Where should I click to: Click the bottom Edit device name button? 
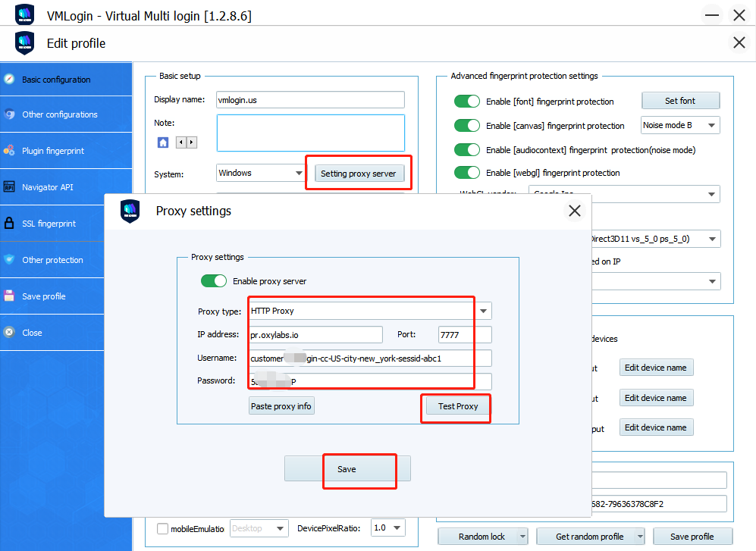[656, 427]
